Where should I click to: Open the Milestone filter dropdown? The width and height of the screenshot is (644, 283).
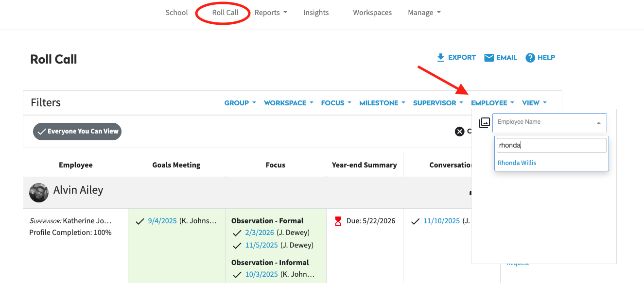click(x=382, y=103)
